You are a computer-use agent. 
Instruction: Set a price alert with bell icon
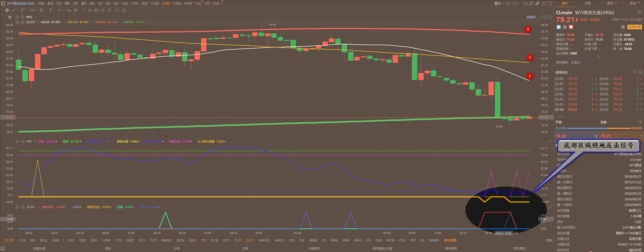click(x=623, y=27)
